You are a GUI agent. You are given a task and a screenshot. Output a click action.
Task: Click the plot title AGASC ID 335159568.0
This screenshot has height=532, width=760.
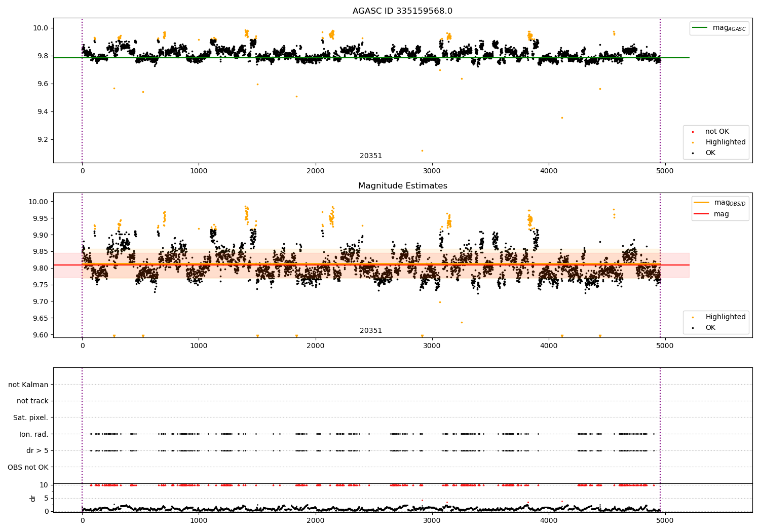click(x=402, y=11)
